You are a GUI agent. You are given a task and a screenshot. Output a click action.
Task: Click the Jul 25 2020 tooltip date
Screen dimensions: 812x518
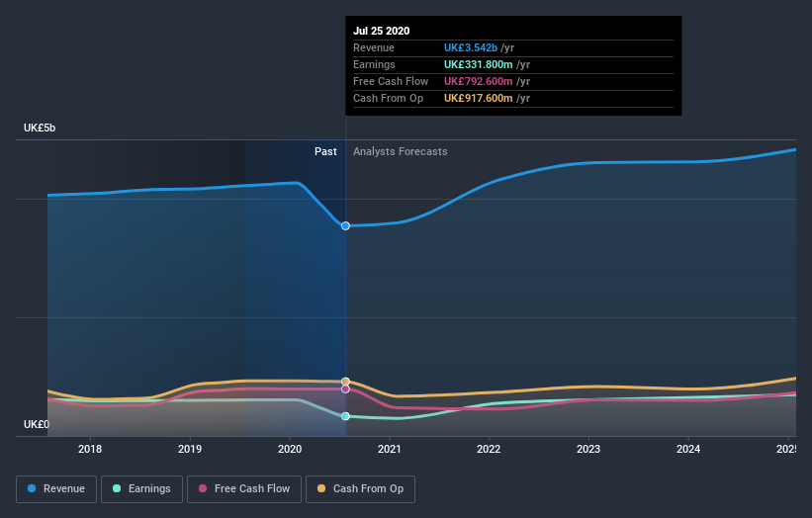[381, 31]
